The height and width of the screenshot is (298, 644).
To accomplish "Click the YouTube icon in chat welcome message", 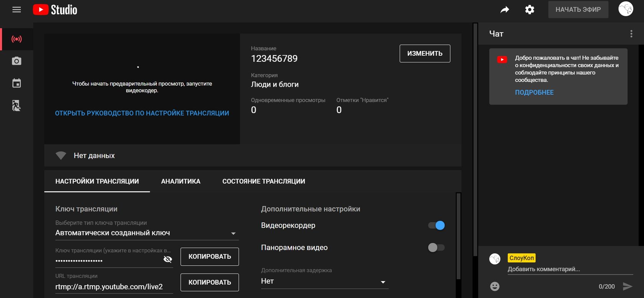I will coord(502,59).
